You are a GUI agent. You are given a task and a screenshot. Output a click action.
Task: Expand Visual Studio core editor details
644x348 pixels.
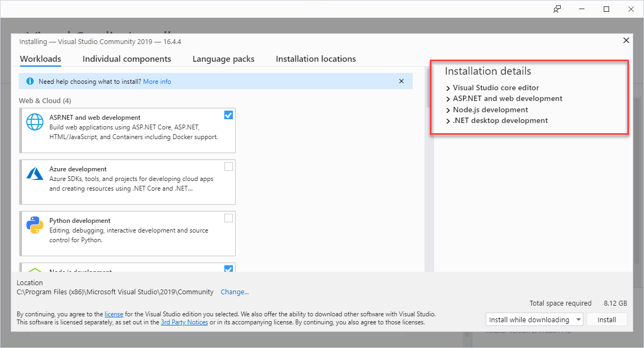[x=448, y=88]
